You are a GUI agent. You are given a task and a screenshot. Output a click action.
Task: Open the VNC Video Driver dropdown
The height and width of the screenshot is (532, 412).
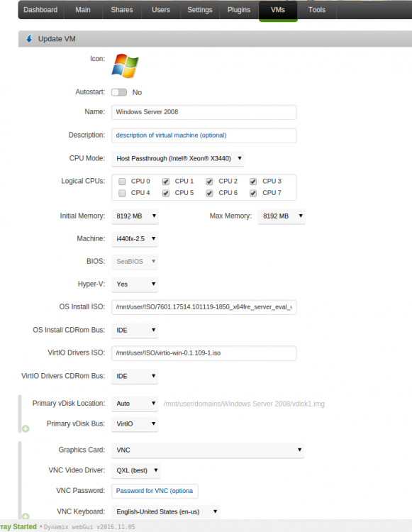point(136,470)
